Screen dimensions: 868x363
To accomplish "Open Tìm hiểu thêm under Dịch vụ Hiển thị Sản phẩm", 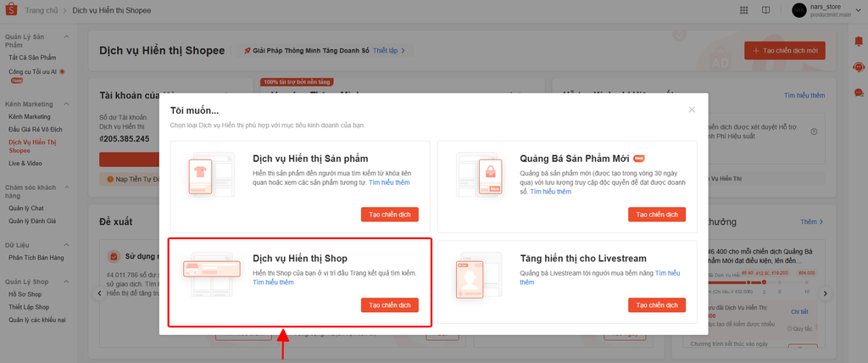I will (x=389, y=182).
